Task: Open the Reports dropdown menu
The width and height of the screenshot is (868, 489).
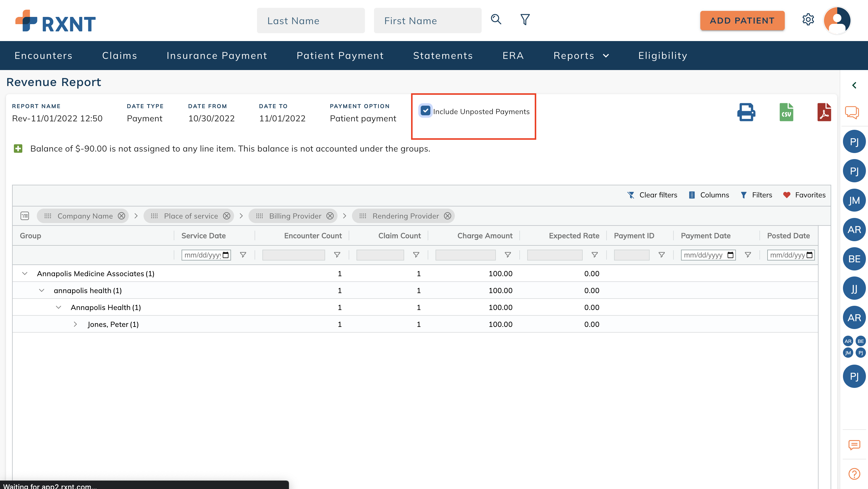Action: pyautogui.click(x=581, y=56)
